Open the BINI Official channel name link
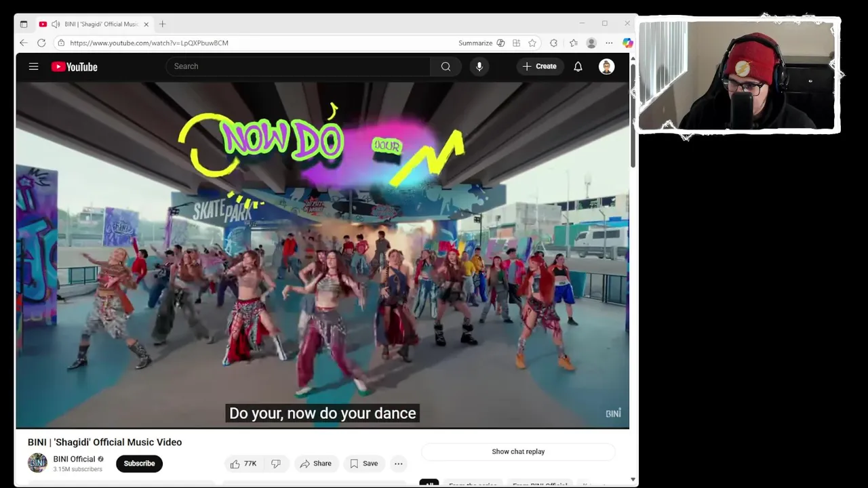 tap(75, 459)
